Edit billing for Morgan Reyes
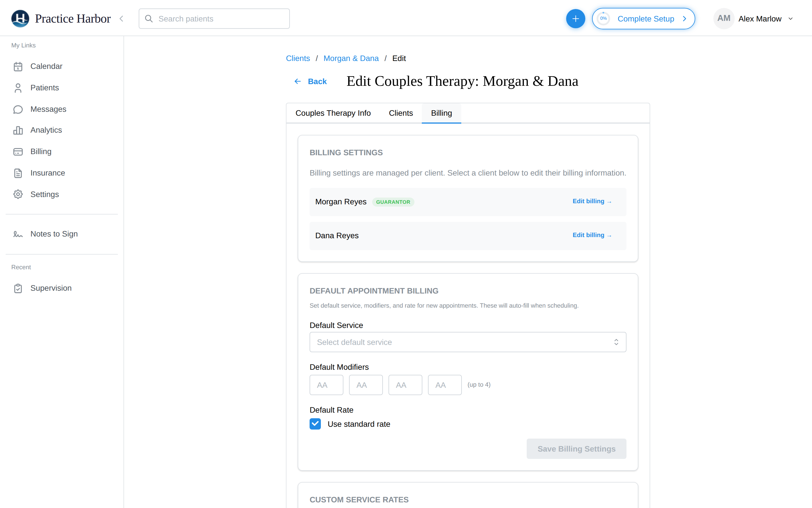812x508 pixels. pos(592,201)
